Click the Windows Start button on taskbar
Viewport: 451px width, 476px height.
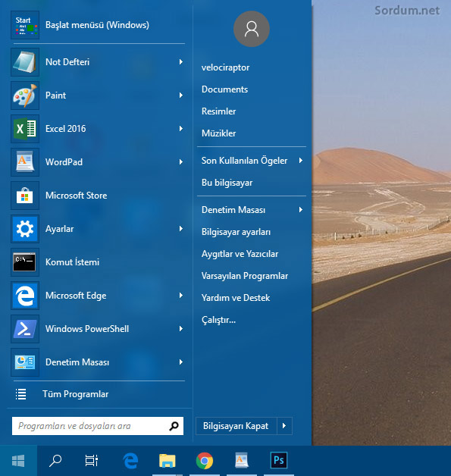tap(18, 461)
